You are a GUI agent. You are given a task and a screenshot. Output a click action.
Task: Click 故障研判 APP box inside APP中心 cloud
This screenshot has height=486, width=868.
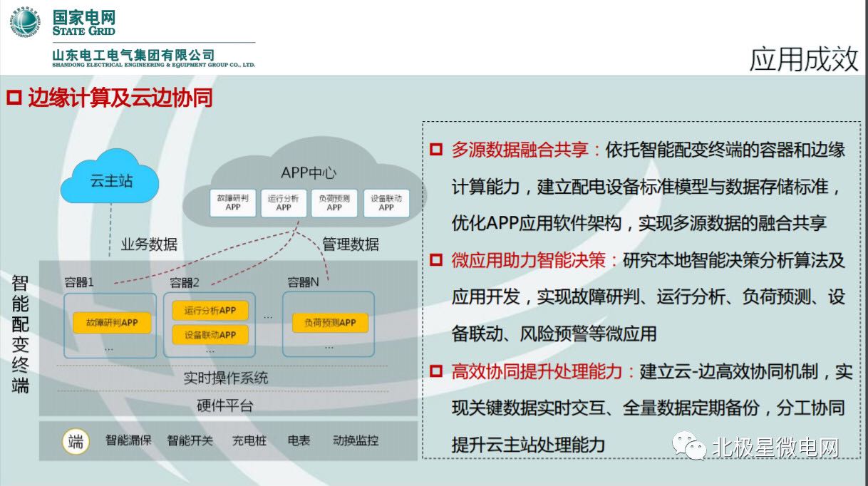[233, 202]
